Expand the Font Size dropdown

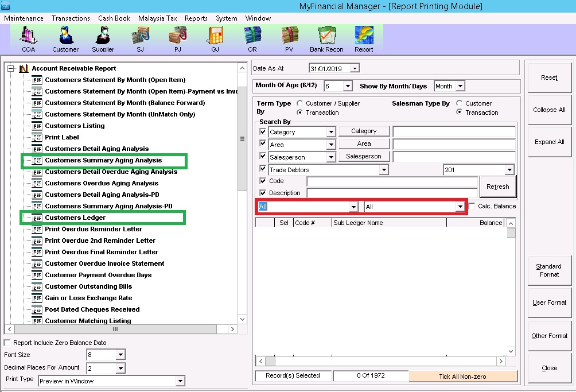coord(120,355)
